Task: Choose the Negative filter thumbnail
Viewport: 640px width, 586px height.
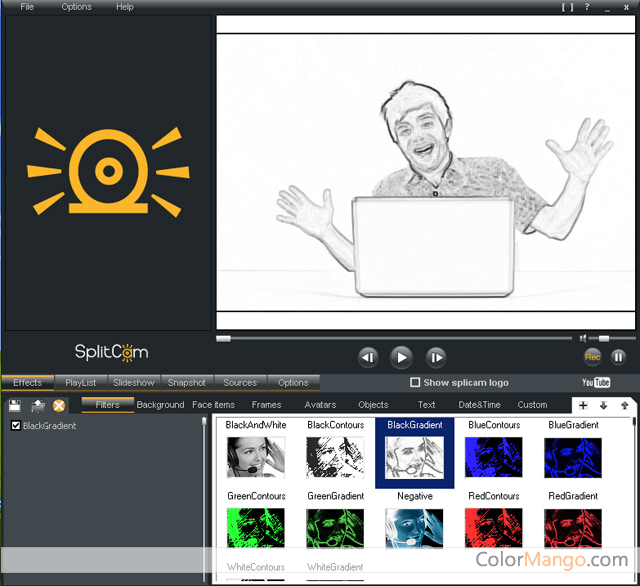Action: (x=414, y=528)
